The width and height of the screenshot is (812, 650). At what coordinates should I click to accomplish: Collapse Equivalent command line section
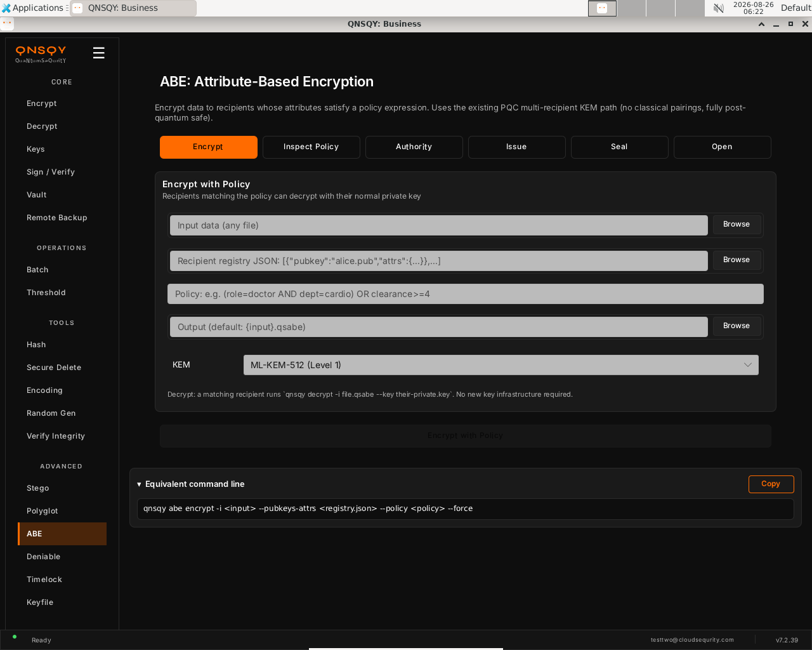click(x=191, y=484)
